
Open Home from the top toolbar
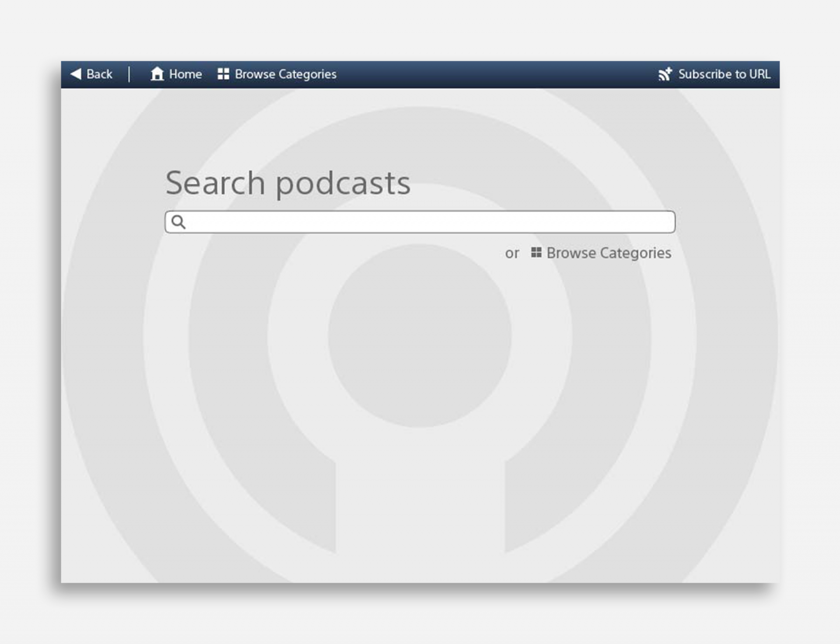(x=185, y=74)
